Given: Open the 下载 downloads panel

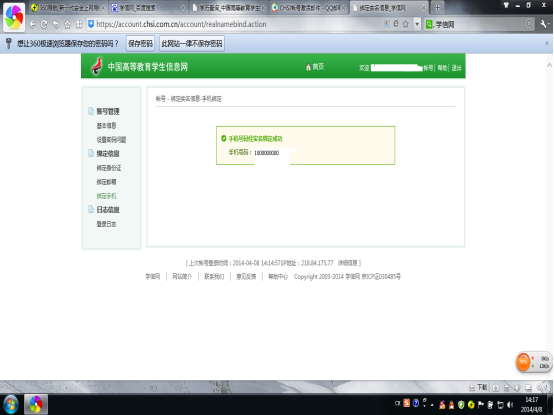Looking at the screenshot, I should click(478, 387).
